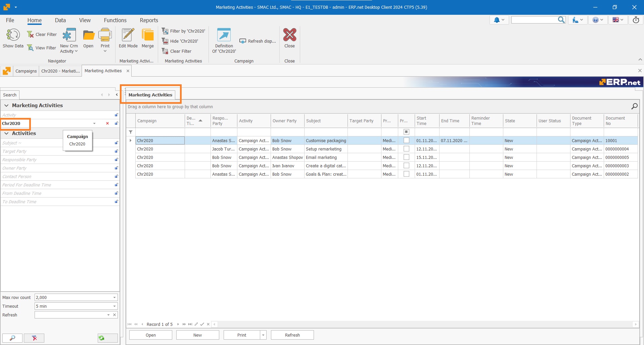Click the green refresh button in bottom panel

pyautogui.click(x=108, y=338)
